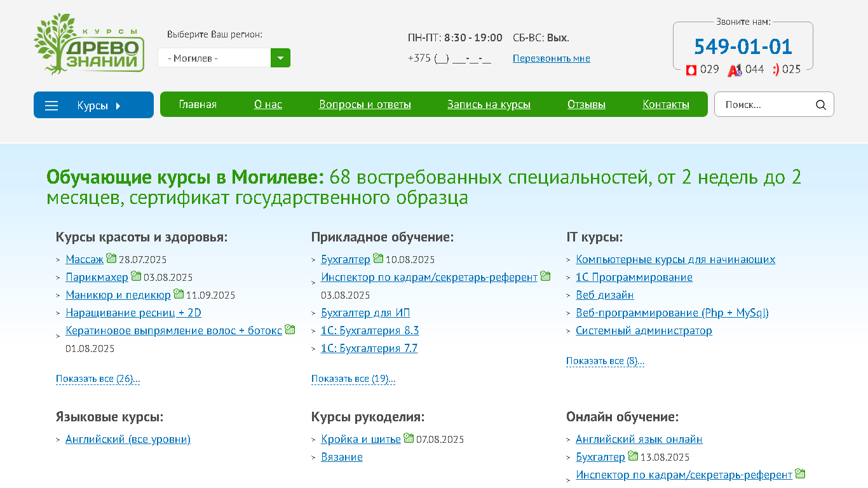Click the search magnifier icon

click(x=821, y=105)
